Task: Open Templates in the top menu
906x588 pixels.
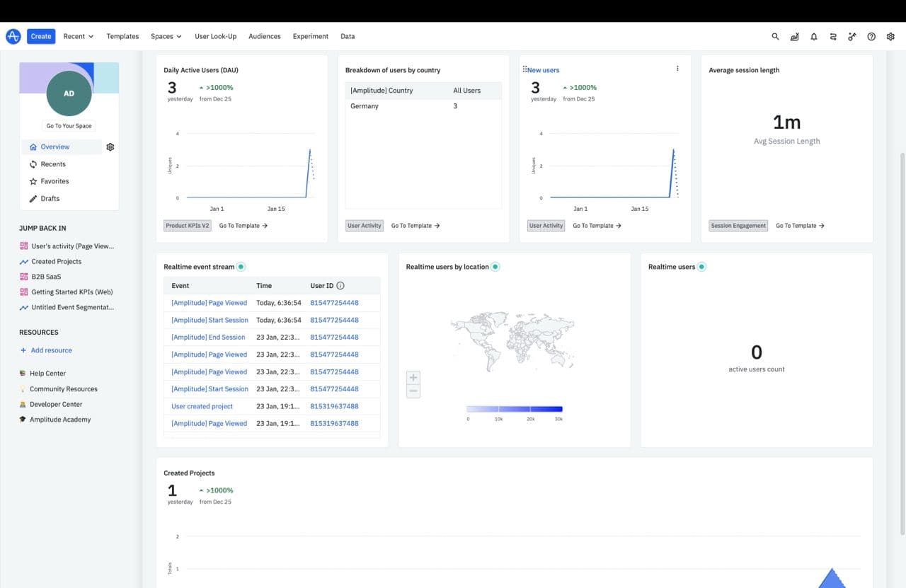Action: (x=122, y=36)
